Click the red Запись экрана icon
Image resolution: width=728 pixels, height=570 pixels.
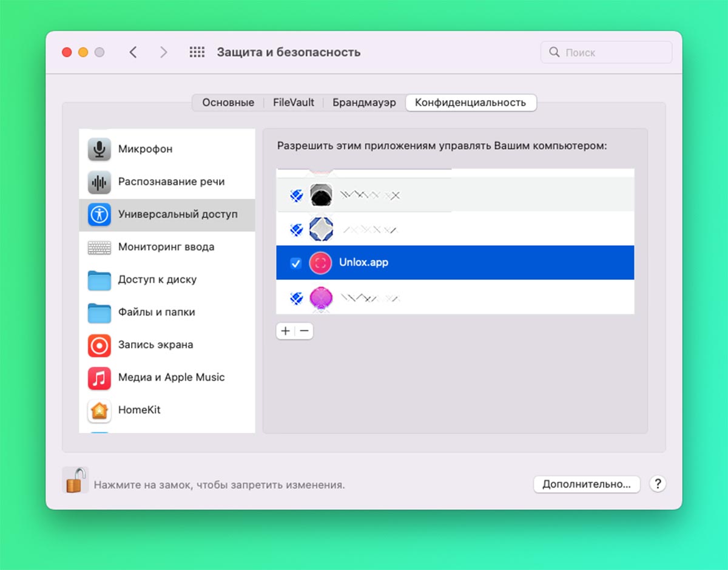pos(99,345)
